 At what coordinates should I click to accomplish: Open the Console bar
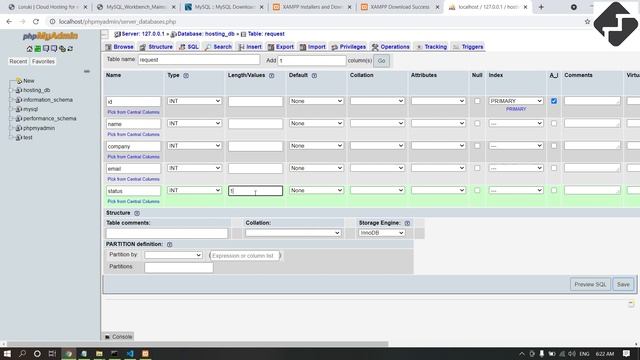[x=118, y=337]
